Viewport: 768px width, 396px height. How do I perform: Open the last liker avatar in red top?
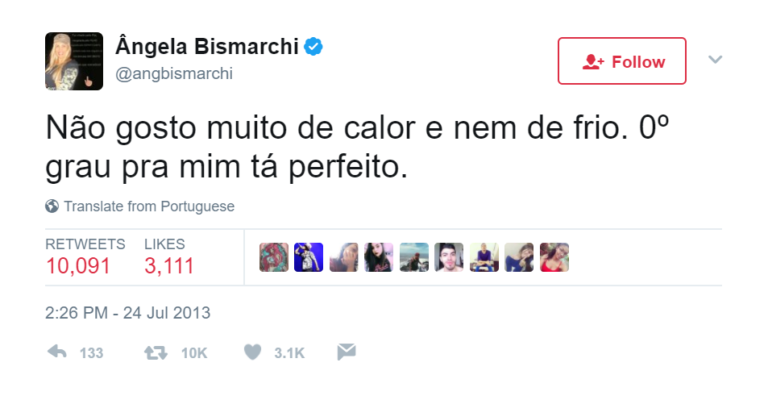tap(554, 257)
